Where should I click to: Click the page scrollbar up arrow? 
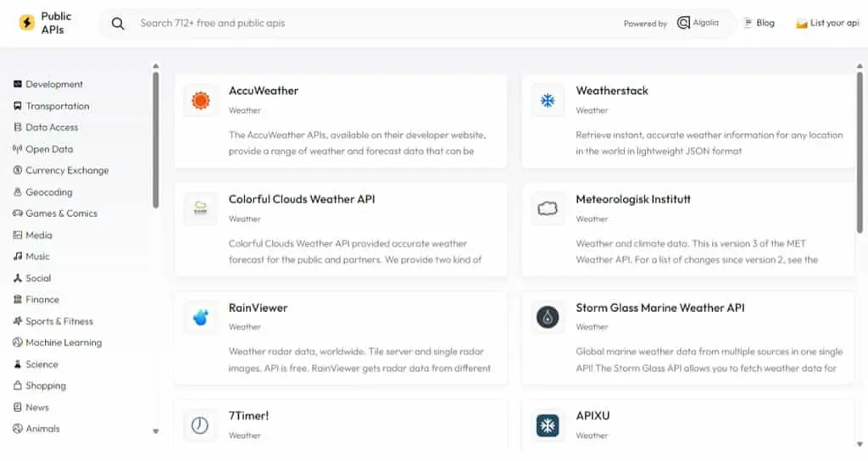click(x=860, y=66)
